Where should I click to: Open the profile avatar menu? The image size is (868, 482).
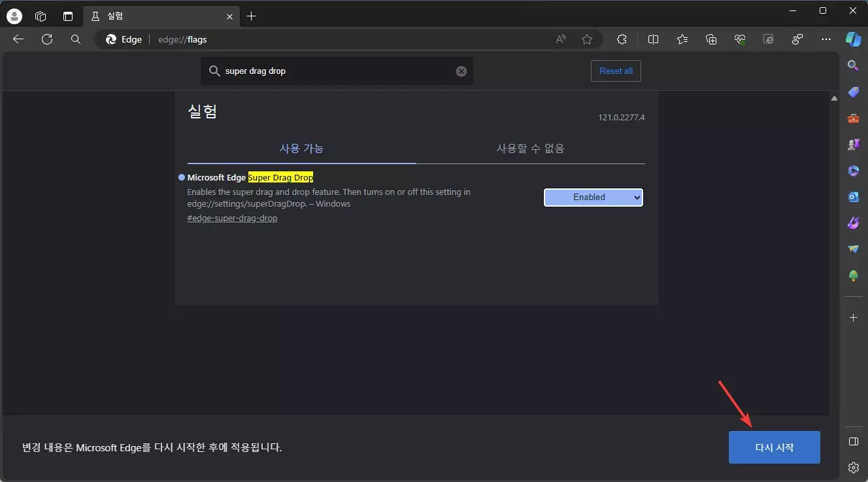pyautogui.click(x=14, y=16)
